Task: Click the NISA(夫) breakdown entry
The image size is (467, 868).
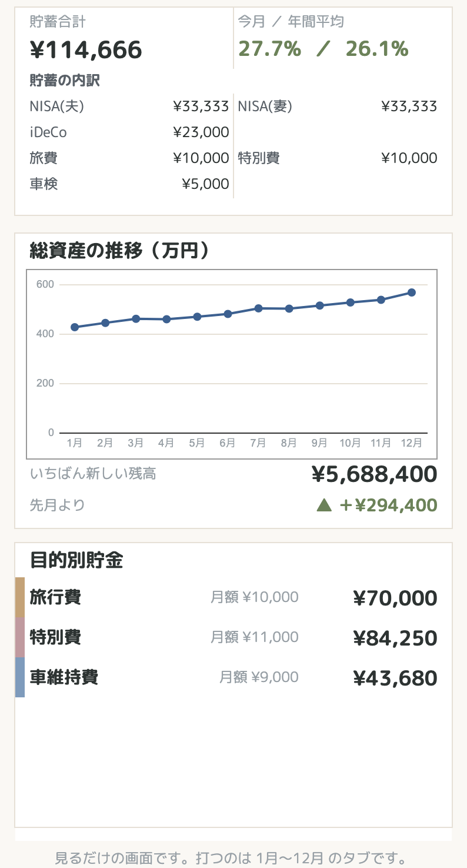Action: (129, 107)
